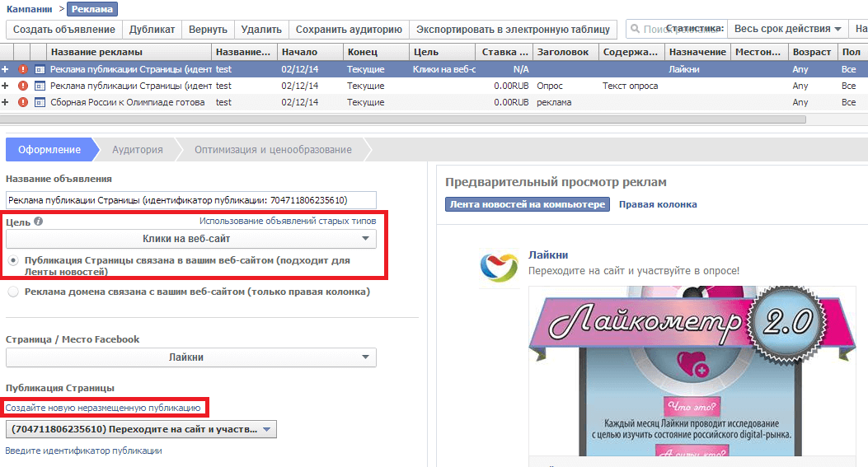868x467 pixels.
Task: Click the red error icon on the second row
Action: [x=23, y=86]
